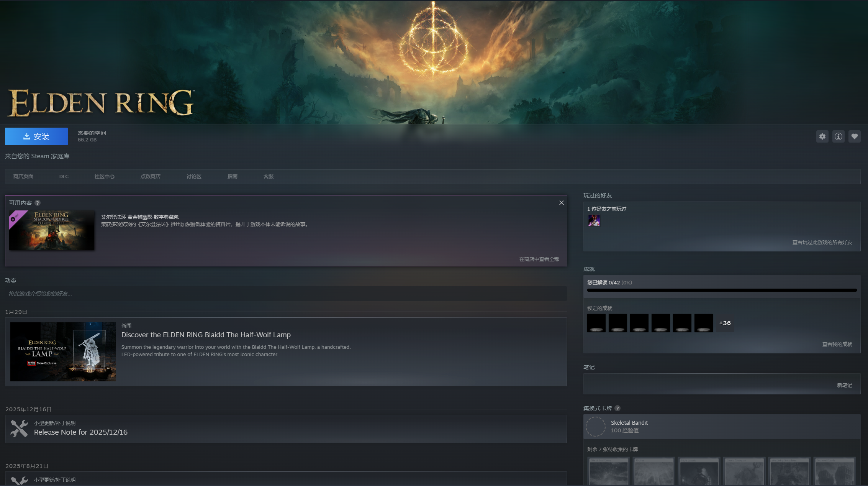The height and width of the screenshot is (486, 868).
Task: Close the available content banner
Action: (x=561, y=203)
